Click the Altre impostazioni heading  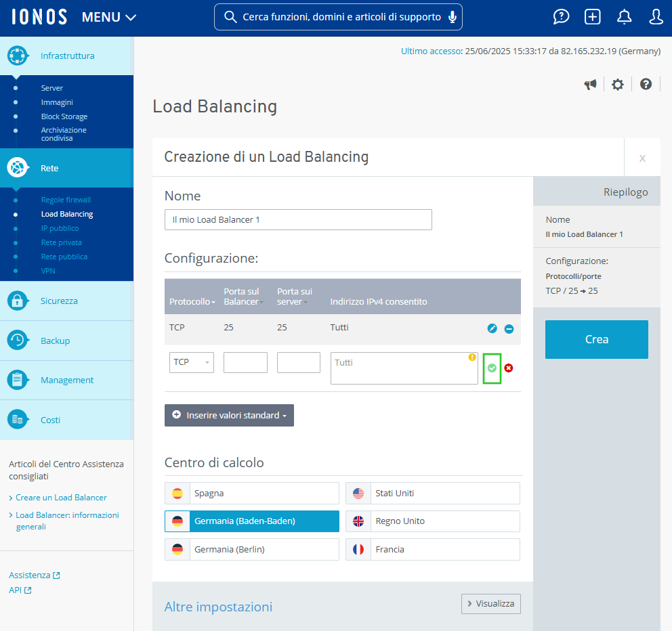[219, 607]
